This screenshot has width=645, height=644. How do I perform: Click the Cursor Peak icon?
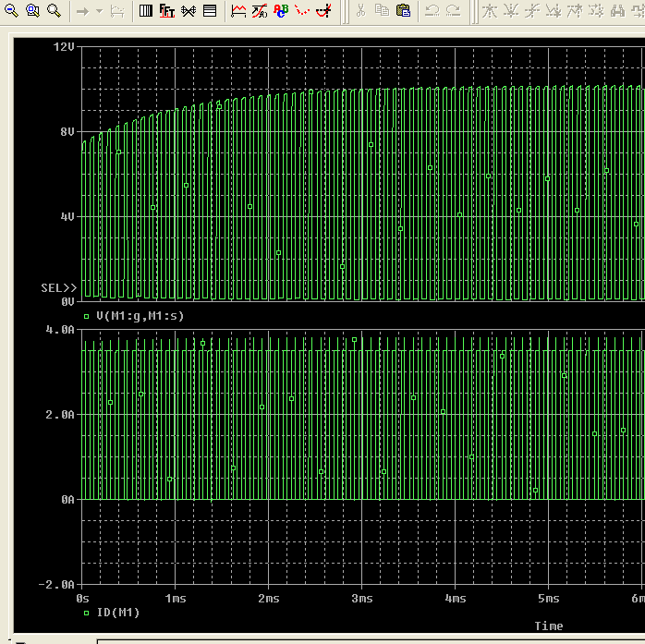coord(490,11)
